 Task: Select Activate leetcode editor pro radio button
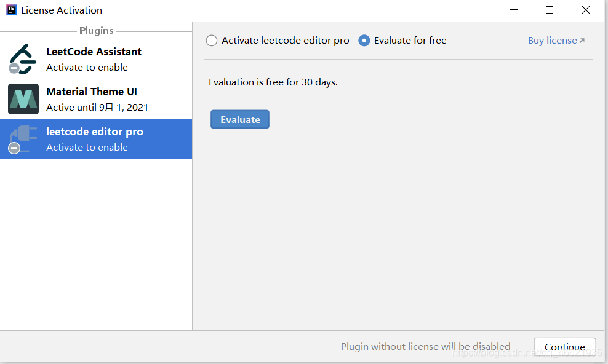(x=211, y=40)
